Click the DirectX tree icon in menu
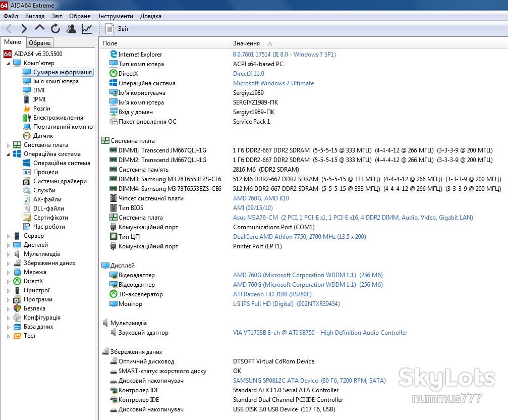This screenshot has width=508, height=420. point(17,281)
